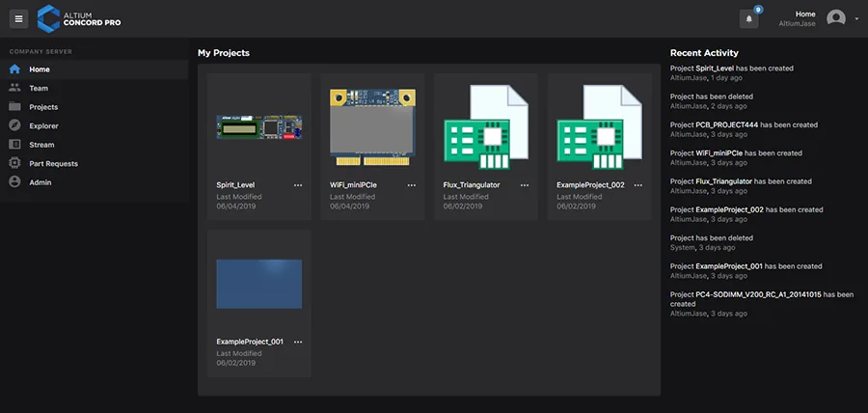Click the WiFi_miniPCIe project name

coord(353,185)
